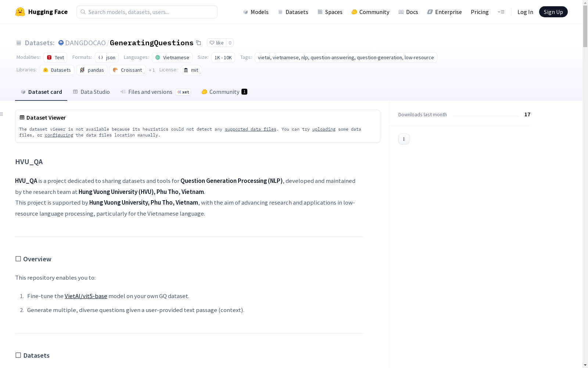Open the Models page
This screenshot has width=588, height=368.
click(x=255, y=12)
